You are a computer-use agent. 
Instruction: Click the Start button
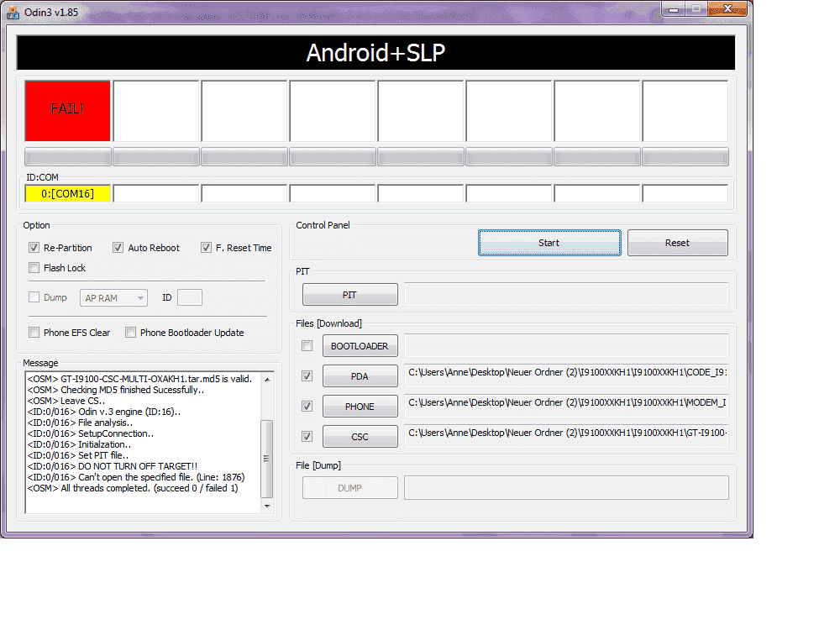click(x=549, y=243)
